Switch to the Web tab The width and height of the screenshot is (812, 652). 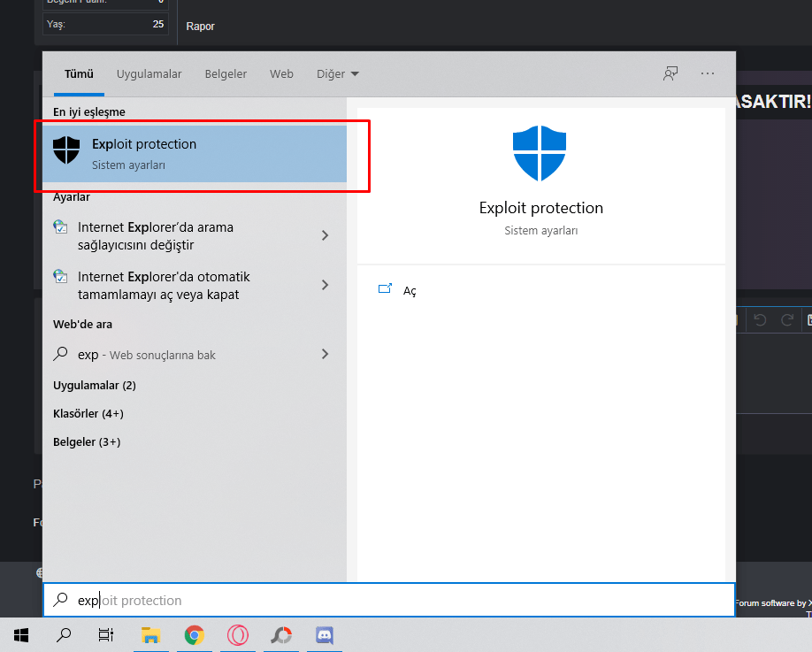(x=281, y=74)
